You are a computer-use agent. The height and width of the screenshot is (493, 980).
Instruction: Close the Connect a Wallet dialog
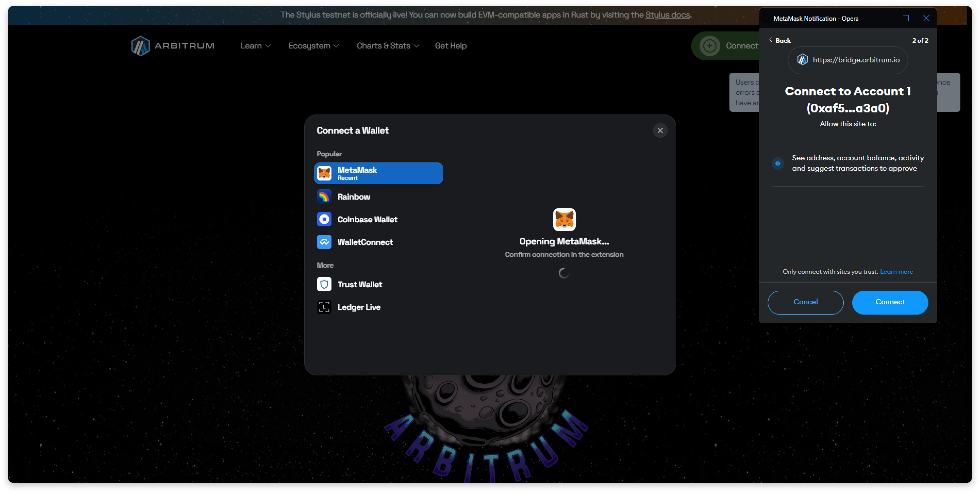660,130
